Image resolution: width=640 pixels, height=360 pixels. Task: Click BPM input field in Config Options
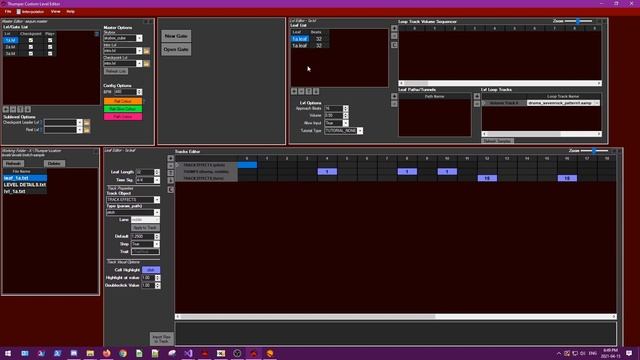[x=125, y=92]
